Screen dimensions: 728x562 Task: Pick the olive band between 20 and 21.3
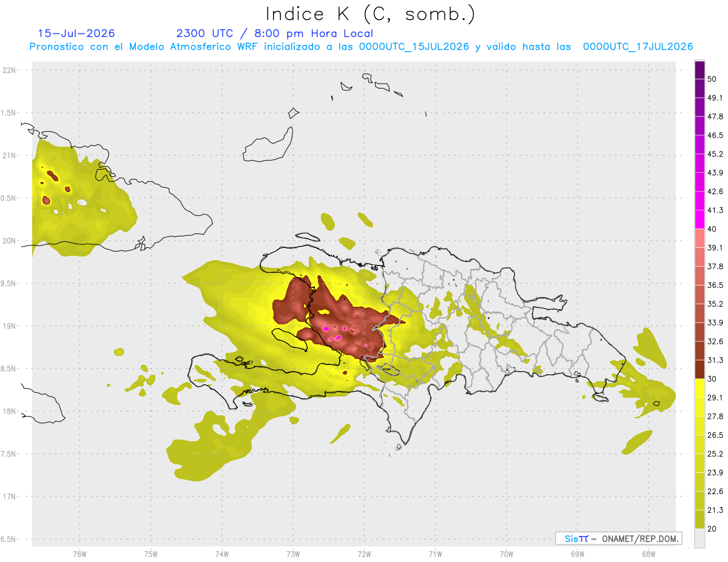(700, 519)
